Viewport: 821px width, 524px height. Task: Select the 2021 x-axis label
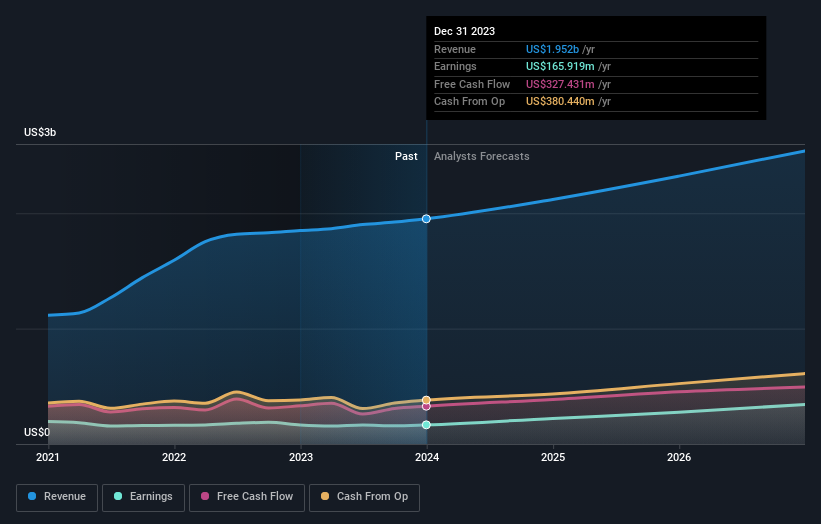(x=48, y=458)
